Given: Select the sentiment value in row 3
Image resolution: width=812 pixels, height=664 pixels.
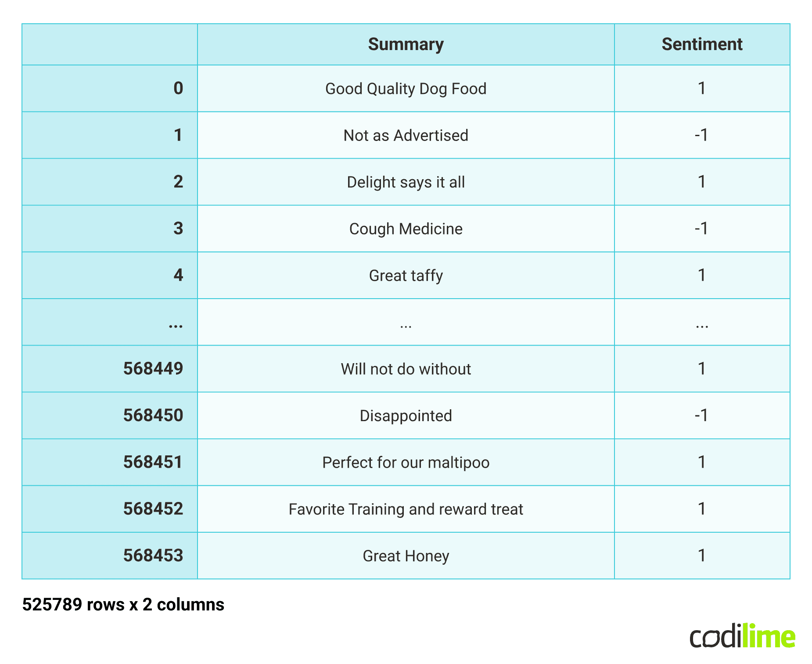Looking at the screenshot, I should [x=701, y=229].
